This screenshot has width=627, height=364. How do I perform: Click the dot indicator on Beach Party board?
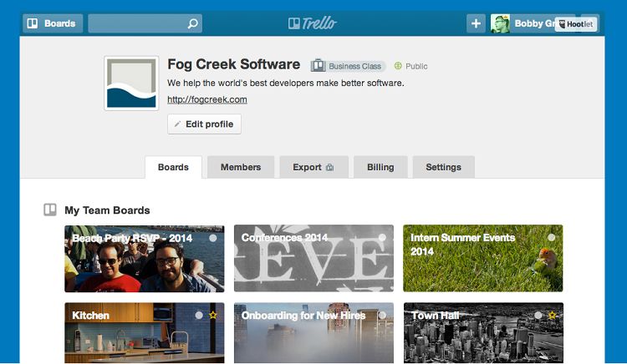point(213,238)
